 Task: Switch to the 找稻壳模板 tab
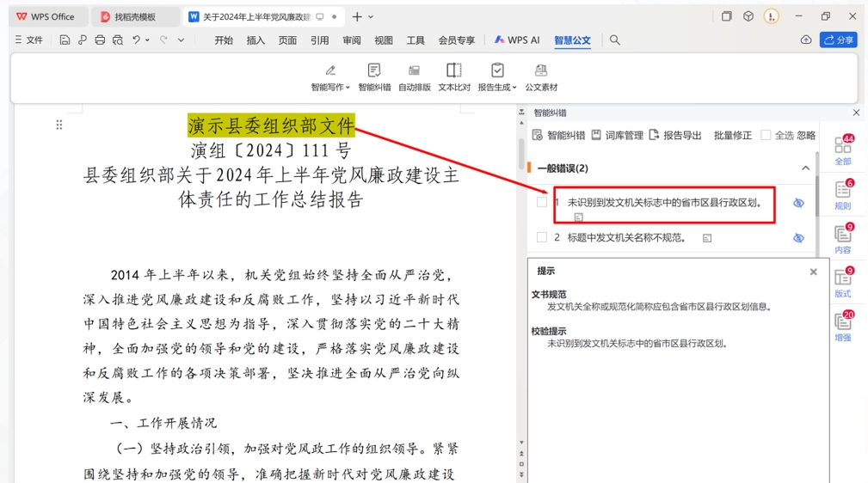pyautogui.click(x=135, y=16)
